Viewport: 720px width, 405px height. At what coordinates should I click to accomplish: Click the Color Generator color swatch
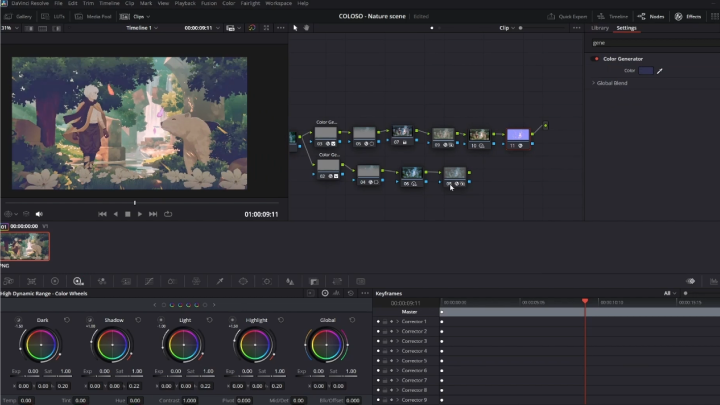646,71
